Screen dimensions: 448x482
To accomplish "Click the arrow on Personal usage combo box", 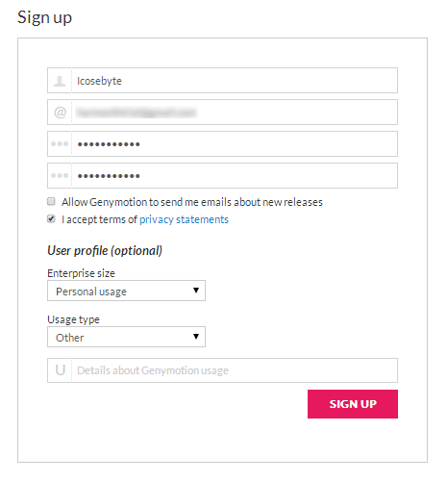I will pos(196,291).
